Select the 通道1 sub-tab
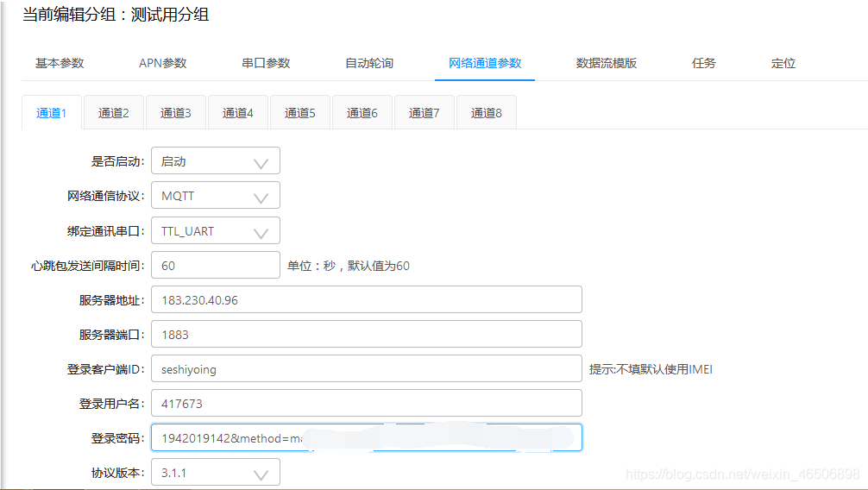The height and width of the screenshot is (490, 868). [52, 112]
